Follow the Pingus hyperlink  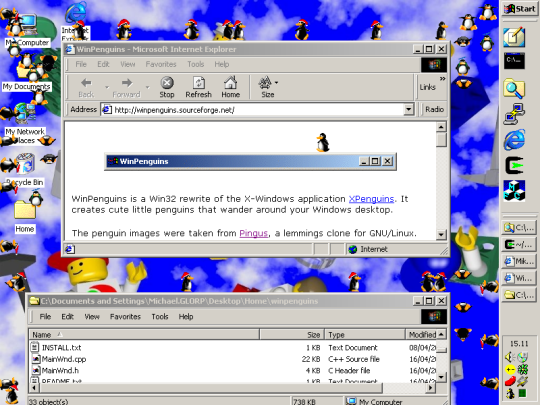pyautogui.click(x=253, y=233)
